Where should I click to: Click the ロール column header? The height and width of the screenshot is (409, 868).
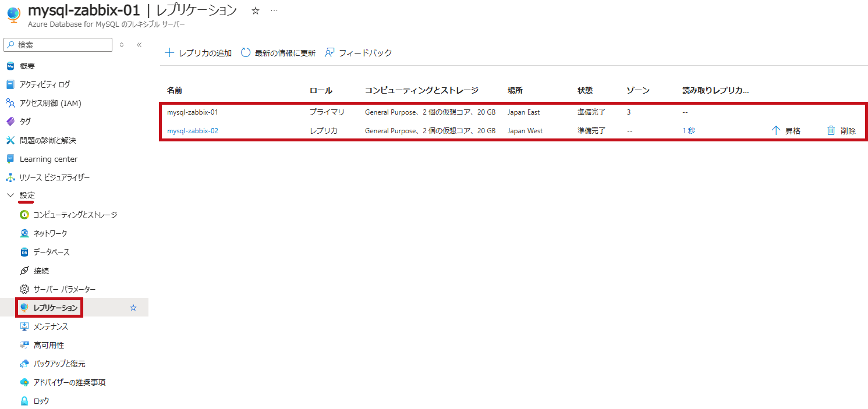click(321, 90)
